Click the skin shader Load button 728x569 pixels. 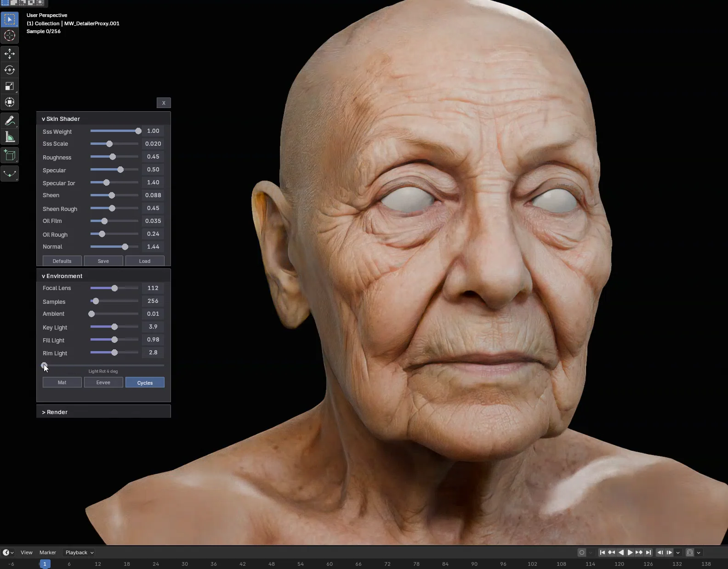145,261
